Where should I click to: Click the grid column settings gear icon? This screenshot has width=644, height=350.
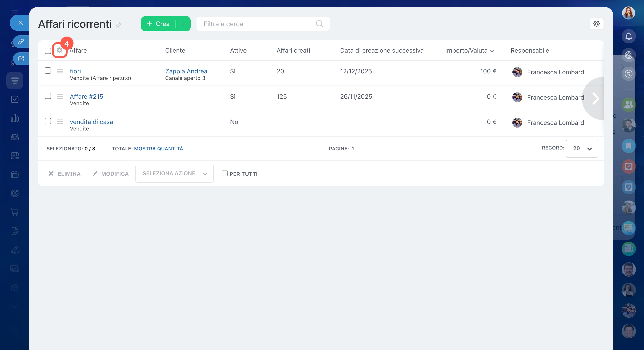point(59,51)
